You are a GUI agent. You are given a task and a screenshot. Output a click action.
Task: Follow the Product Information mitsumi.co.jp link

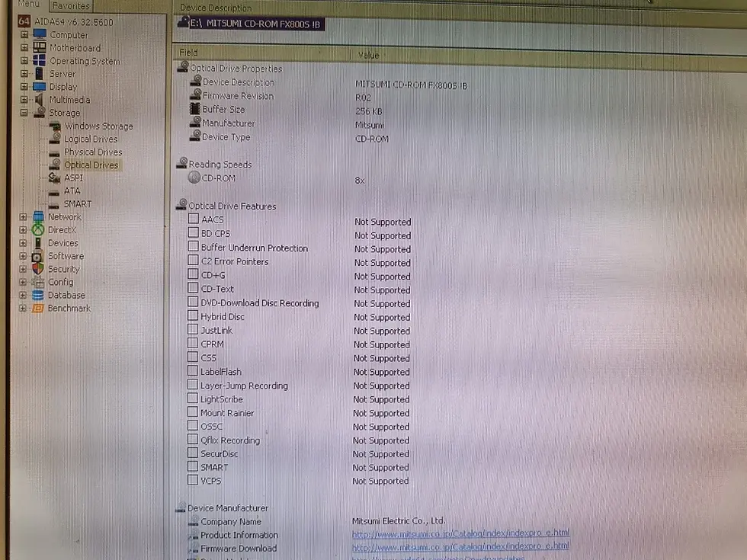click(x=459, y=534)
